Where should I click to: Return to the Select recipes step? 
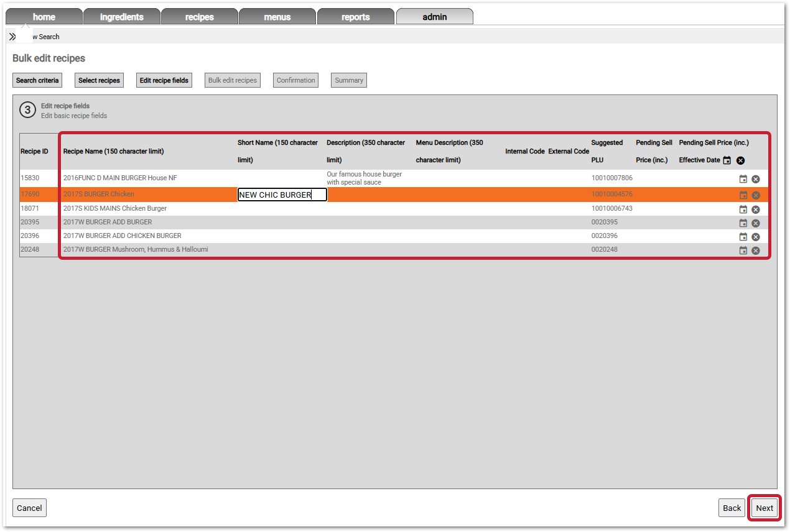click(99, 80)
